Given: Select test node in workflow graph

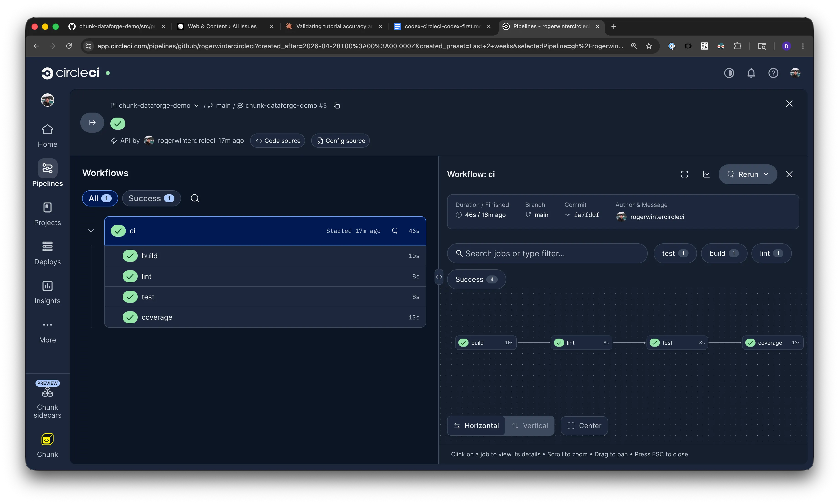Looking at the screenshot, I should coord(677,343).
